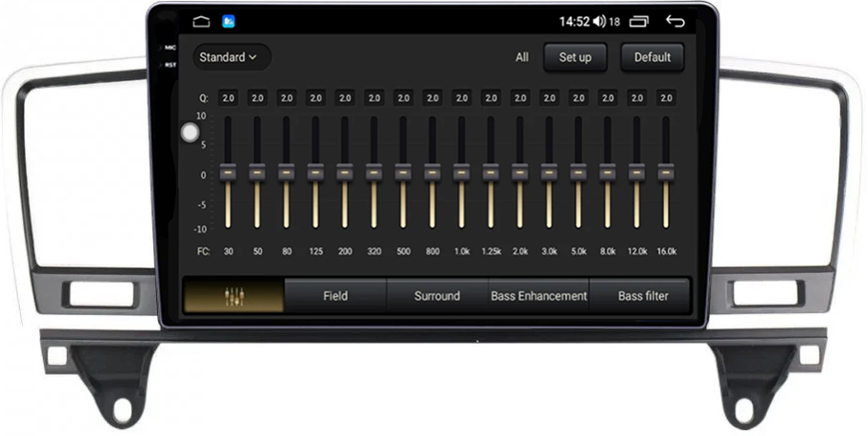Screen dimensions: 868x436
Task: Switch to the Surround tab
Action: (437, 296)
